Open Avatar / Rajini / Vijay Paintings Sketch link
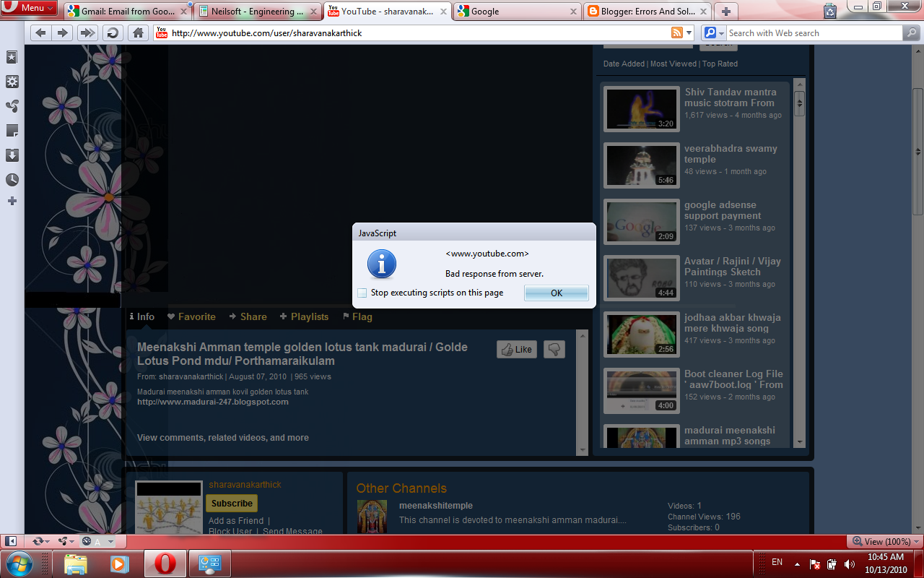Viewport: 924px width, 578px height. (x=733, y=267)
